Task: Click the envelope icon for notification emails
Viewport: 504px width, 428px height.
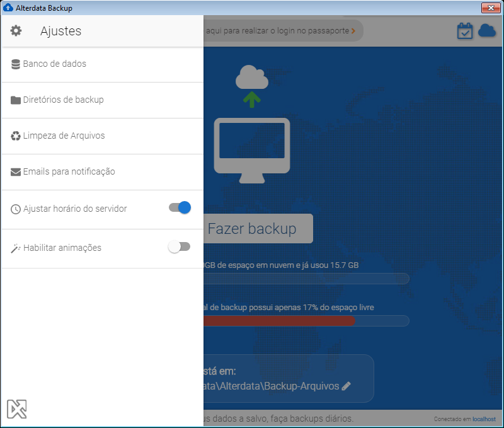Action: [x=15, y=172]
